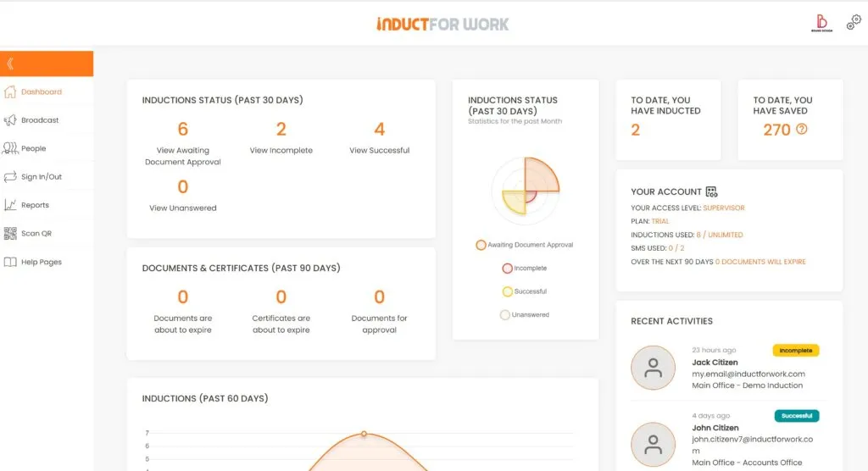Toggle the Incomplete chart legend item
The width and height of the screenshot is (868, 471).
[x=525, y=268]
